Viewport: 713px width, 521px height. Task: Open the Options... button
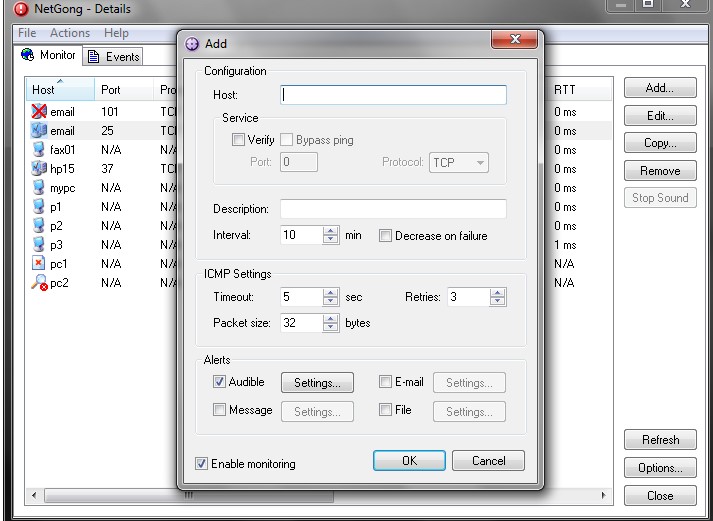pos(660,467)
